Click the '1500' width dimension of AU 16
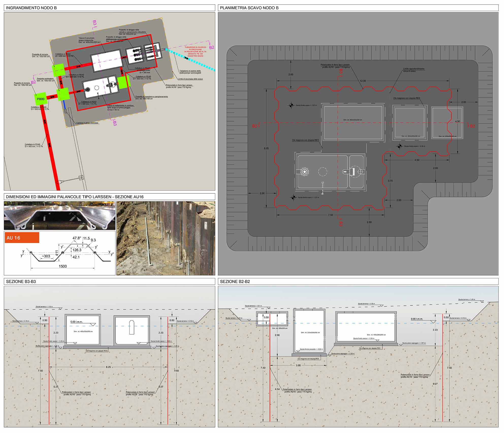 click(x=63, y=266)
